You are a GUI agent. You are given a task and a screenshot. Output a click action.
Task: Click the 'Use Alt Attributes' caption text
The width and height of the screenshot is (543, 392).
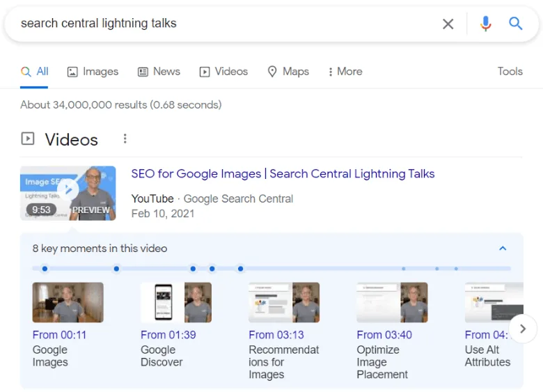pos(487,356)
